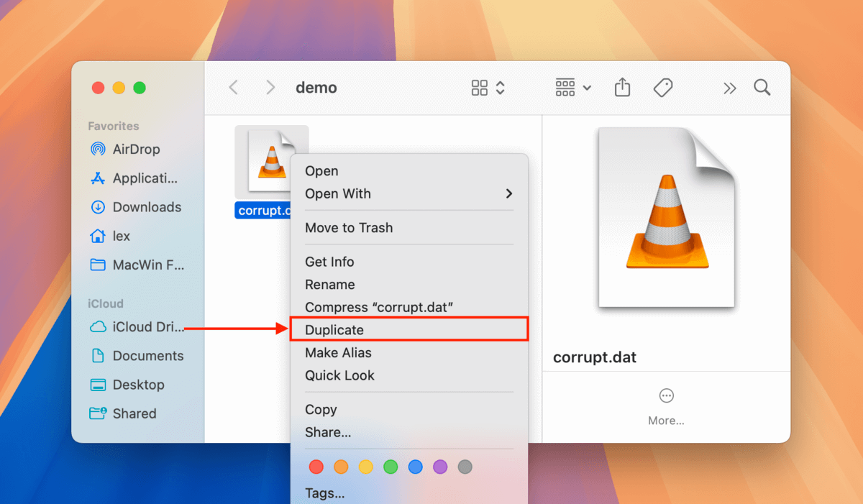This screenshot has height=504, width=863.
Task: Click the Share toolbar icon
Action: tap(623, 88)
